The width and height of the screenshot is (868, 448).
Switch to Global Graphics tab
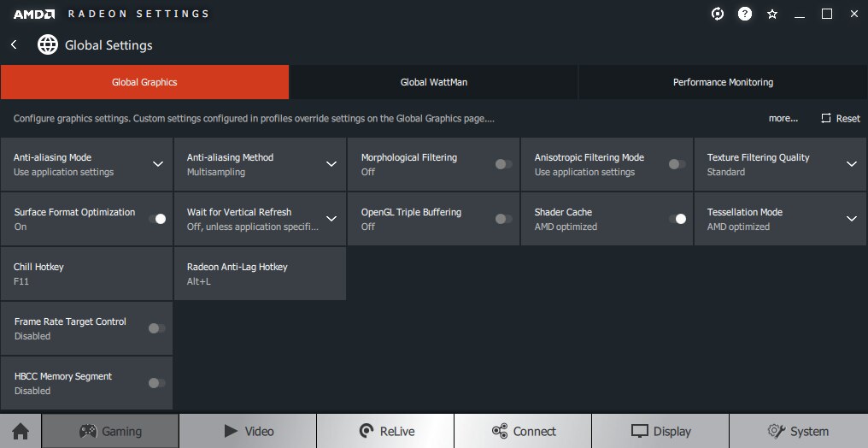(x=144, y=82)
